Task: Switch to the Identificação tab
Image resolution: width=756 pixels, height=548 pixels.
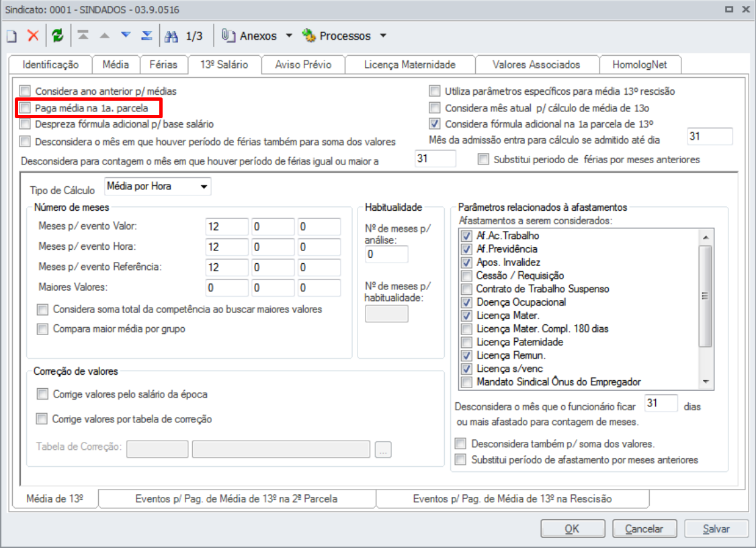Action: point(50,64)
